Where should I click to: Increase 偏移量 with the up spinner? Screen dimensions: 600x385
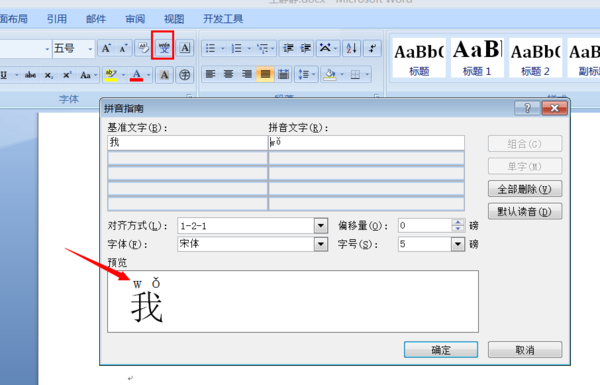pyautogui.click(x=458, y=222)
